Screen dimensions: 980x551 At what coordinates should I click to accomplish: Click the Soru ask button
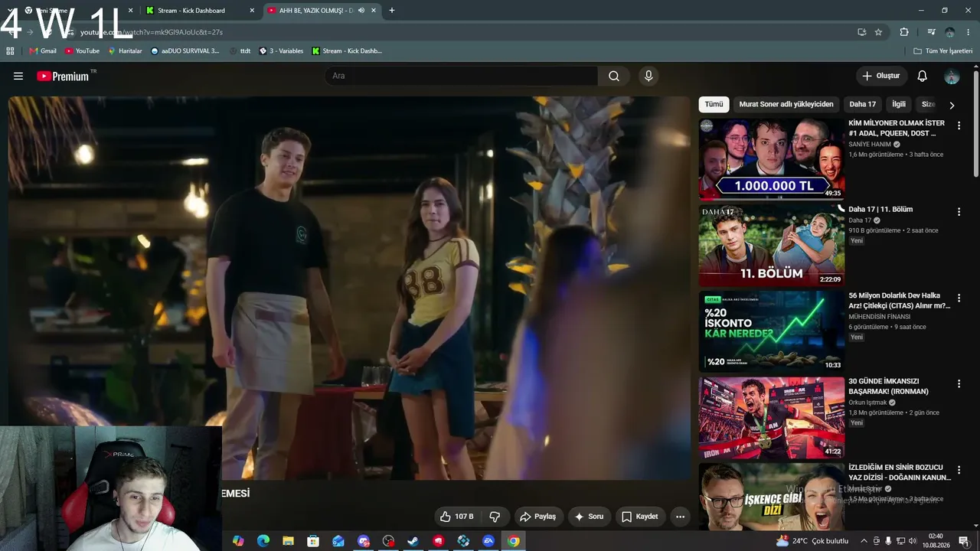(x=590, y=517)
